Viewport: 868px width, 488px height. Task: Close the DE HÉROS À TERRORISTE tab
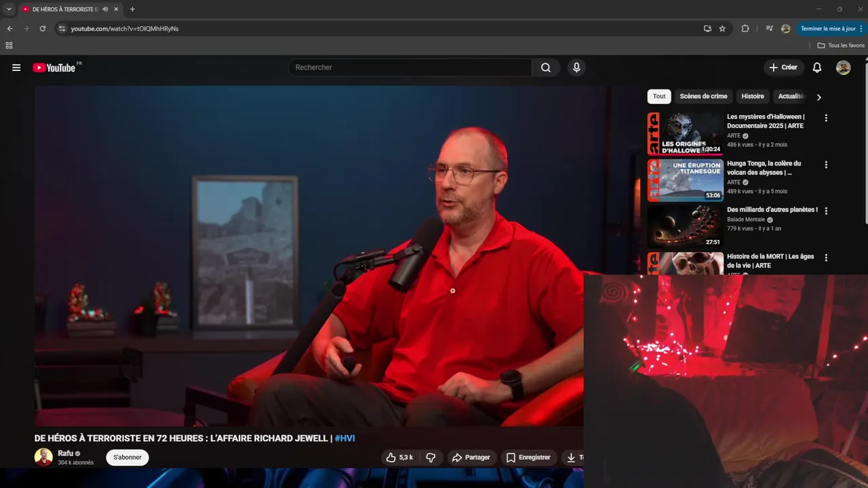[x=116, y=9]
